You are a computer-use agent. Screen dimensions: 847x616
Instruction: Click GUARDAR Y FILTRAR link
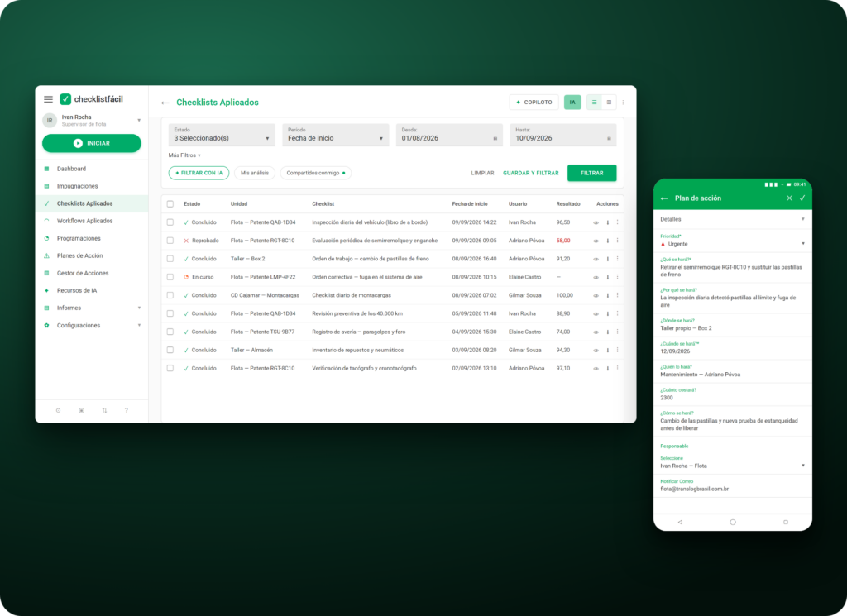(530, 174)
